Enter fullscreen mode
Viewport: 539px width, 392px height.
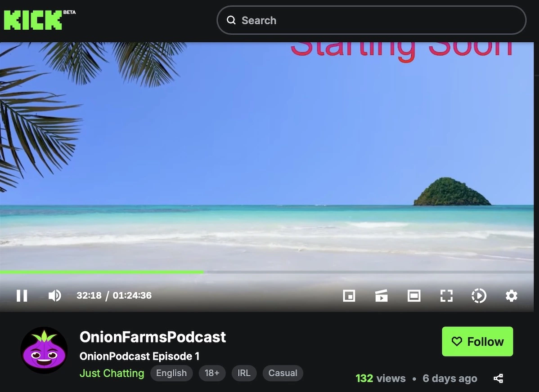click(x=446, y=295)
